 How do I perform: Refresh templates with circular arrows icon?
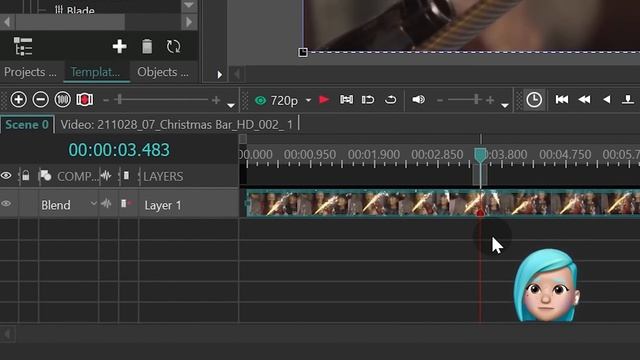[x=173, y=46]
